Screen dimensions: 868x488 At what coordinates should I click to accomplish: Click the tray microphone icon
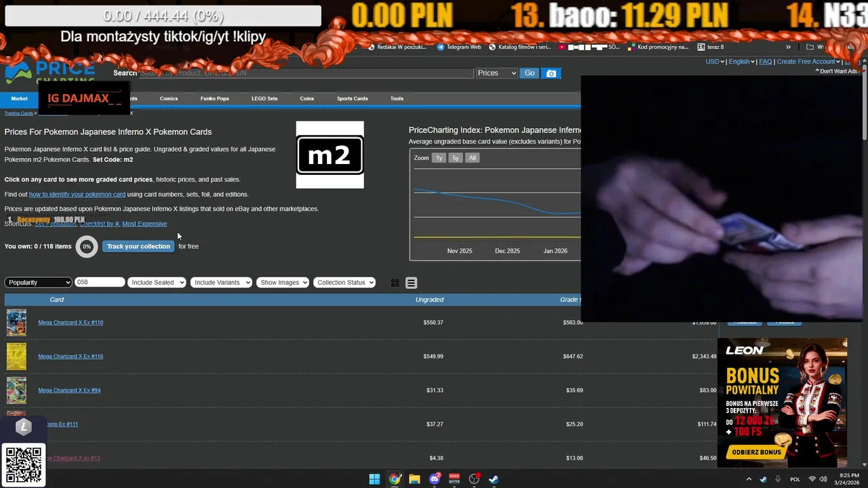[x=777, y=479]
